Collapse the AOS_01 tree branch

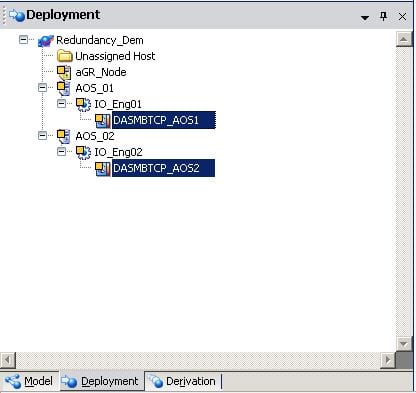pyautogui.click(x=42, y=88)
